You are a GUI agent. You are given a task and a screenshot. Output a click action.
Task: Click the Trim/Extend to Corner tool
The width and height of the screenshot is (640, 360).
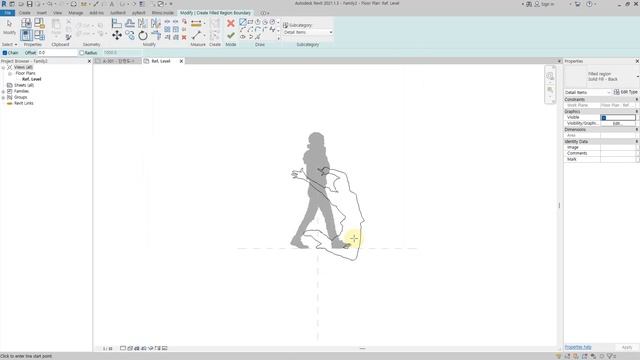click(x=156, y=36)
